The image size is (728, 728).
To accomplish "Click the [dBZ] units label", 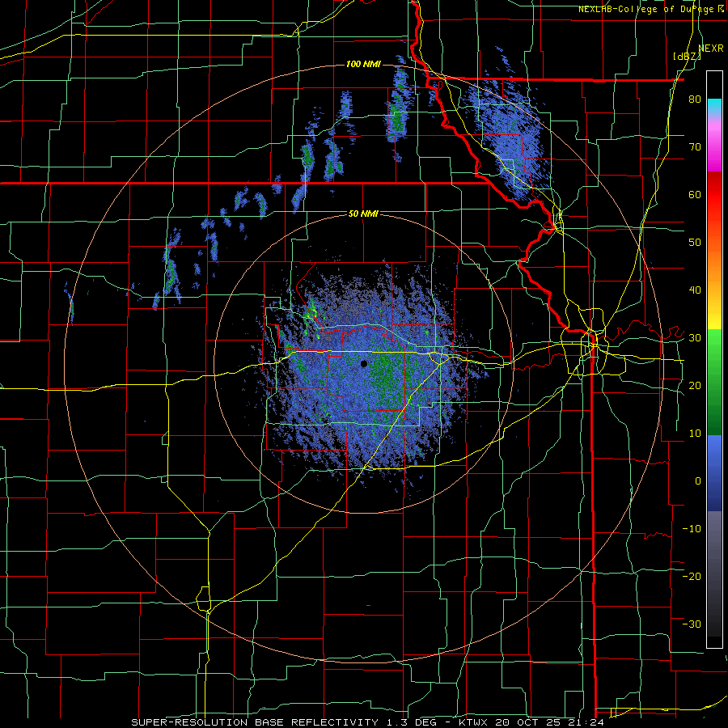I will (687, 57).
